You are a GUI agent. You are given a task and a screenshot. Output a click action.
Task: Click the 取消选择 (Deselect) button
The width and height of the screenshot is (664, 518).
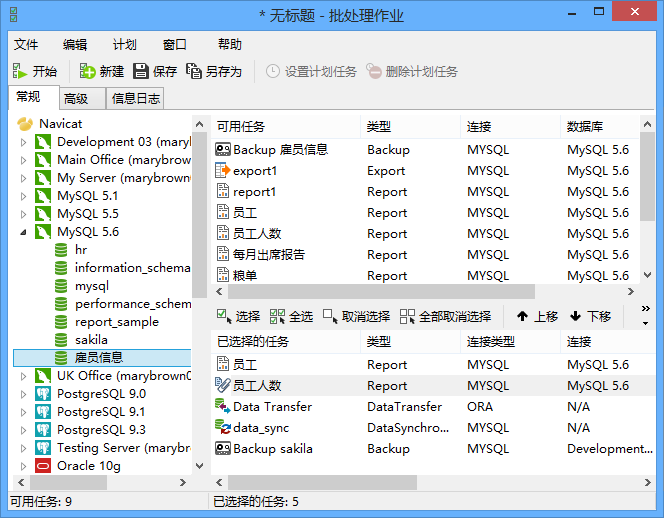pos(356,316)
